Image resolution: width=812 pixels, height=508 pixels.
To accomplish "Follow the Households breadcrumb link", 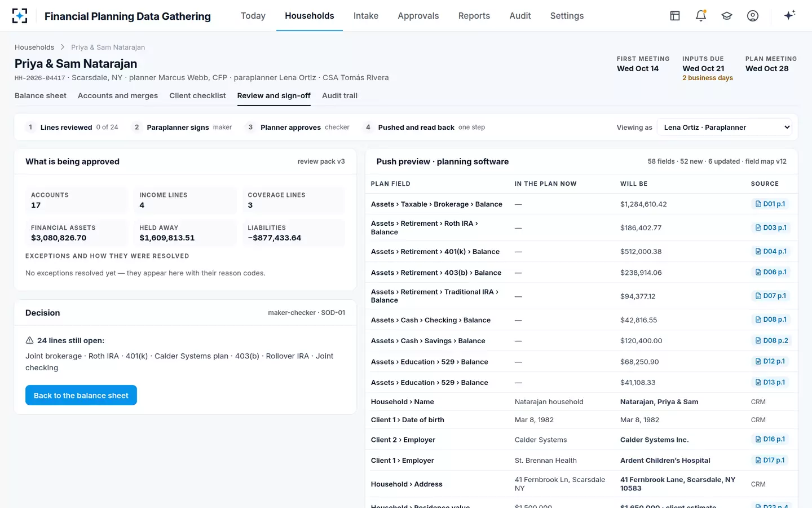I will click(x=34, y=47).
